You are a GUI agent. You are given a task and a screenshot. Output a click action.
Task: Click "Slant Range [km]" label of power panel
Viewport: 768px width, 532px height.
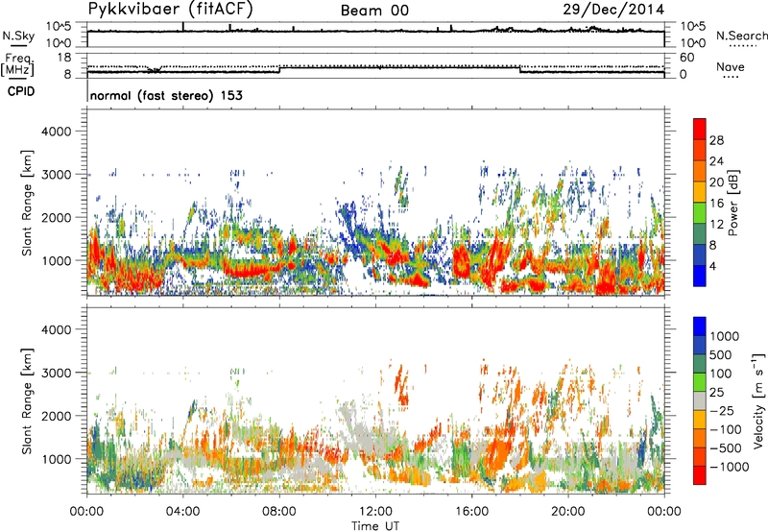coord(27,203)
